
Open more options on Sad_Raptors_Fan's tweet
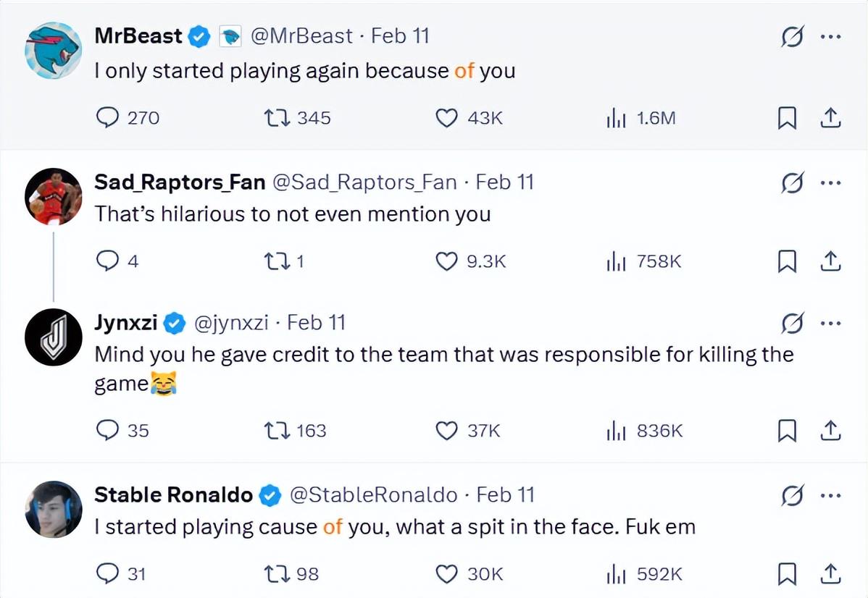coord(830,183)
